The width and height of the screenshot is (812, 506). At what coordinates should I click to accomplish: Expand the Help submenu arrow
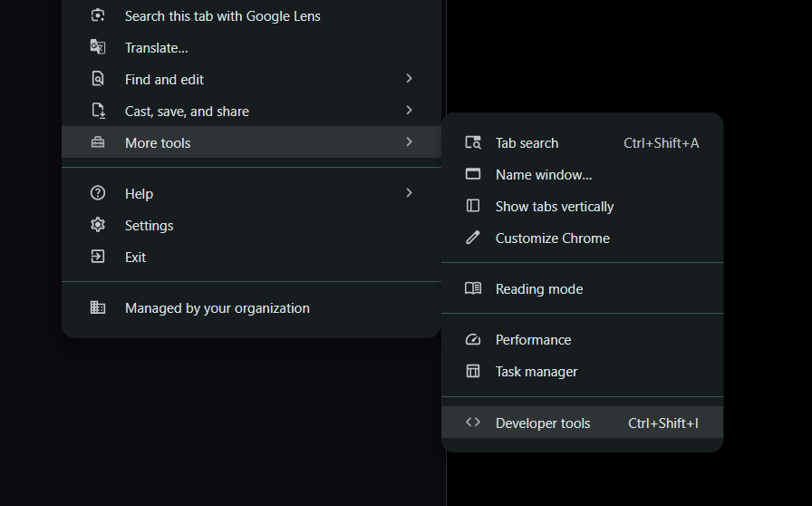pyautogui.click(x=409, y=193)
